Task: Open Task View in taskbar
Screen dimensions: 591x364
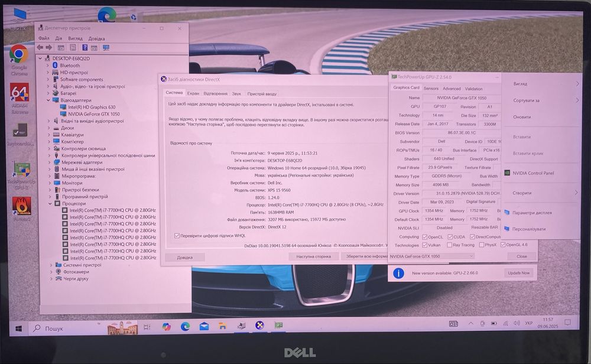Action: click(147, 327)
